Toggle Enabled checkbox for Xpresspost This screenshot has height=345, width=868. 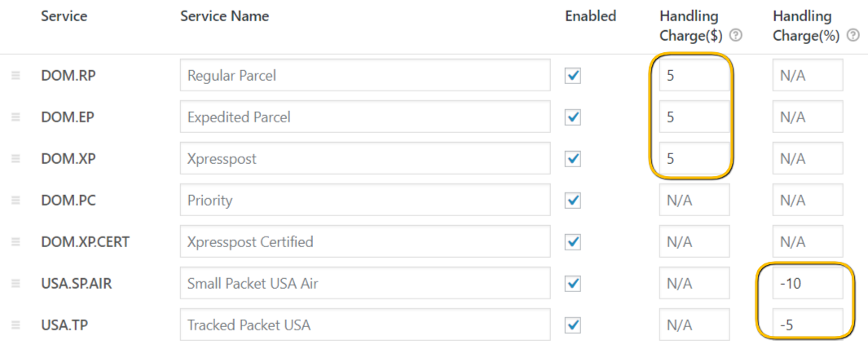point(573,158)
